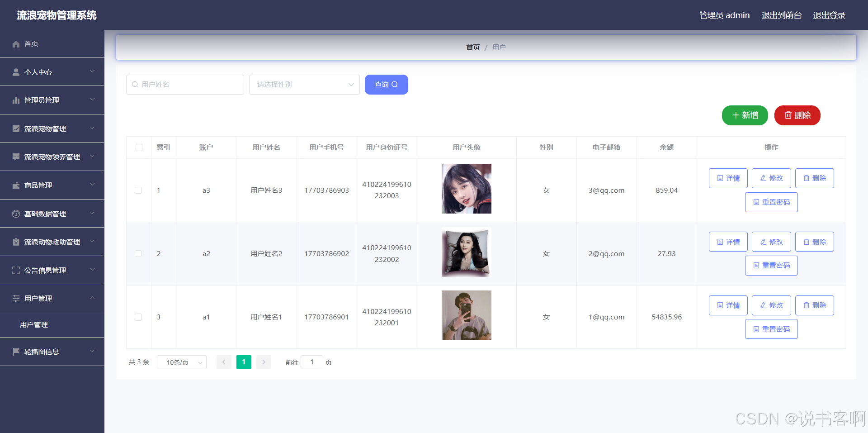Click the flag icon for 轮播图信息
The image size is (868, 433).
tap(16, 352)
